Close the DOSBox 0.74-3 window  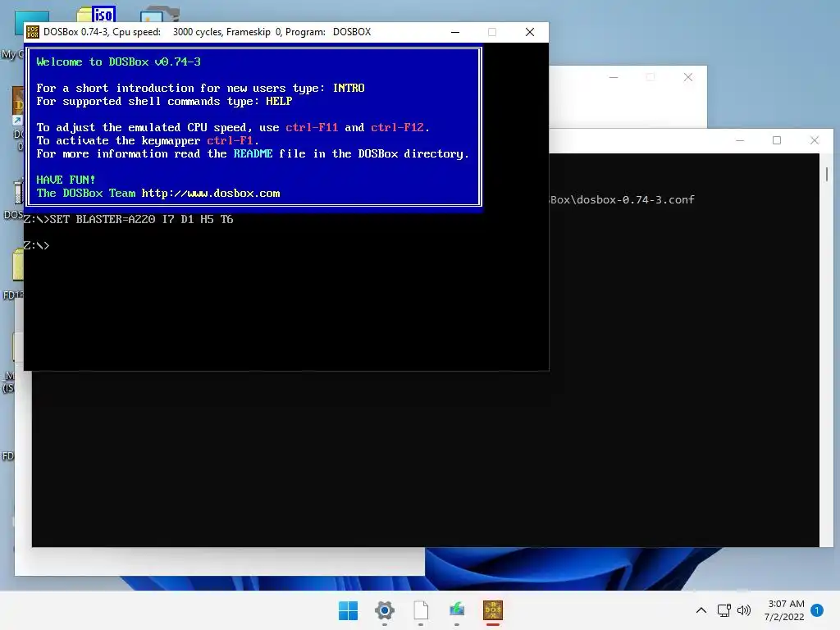click(x=530, y=32)
